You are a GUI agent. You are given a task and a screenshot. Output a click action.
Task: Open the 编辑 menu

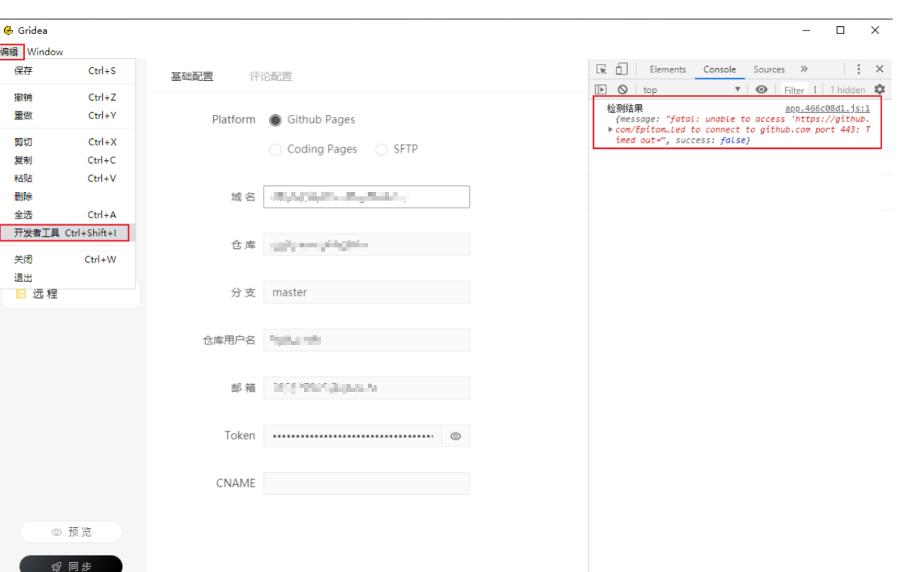point(11,52)
